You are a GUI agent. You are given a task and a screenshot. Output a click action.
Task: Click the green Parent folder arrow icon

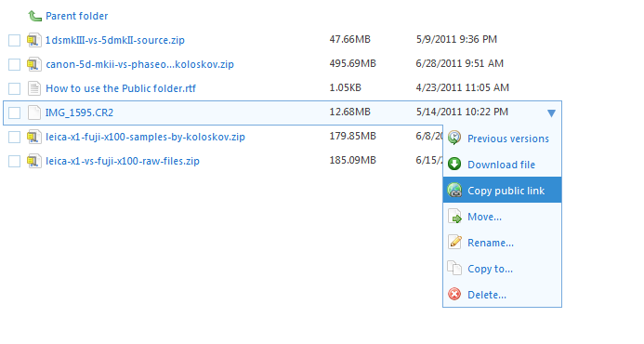pos(34,16)
